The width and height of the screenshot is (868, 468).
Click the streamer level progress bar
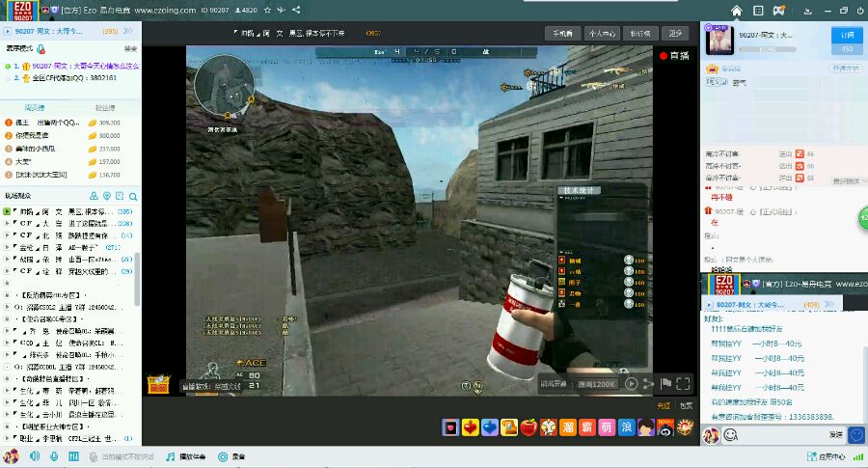pos(768,49)
